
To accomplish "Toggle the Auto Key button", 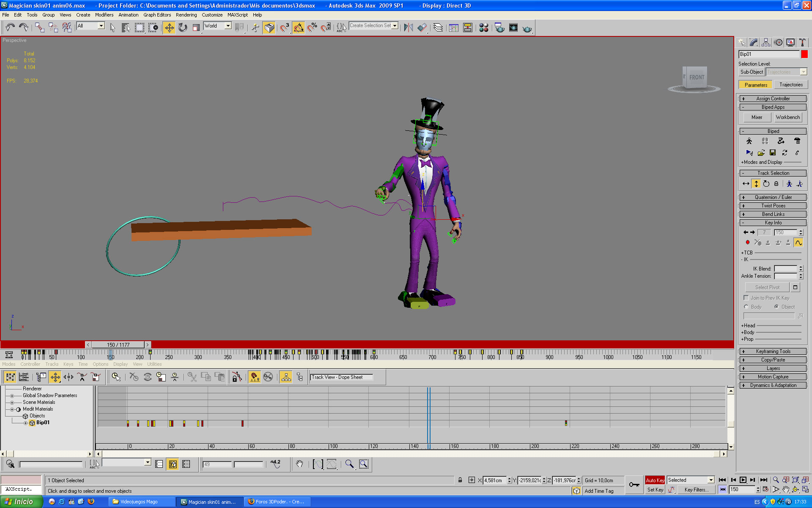I will tap(655, 480).
